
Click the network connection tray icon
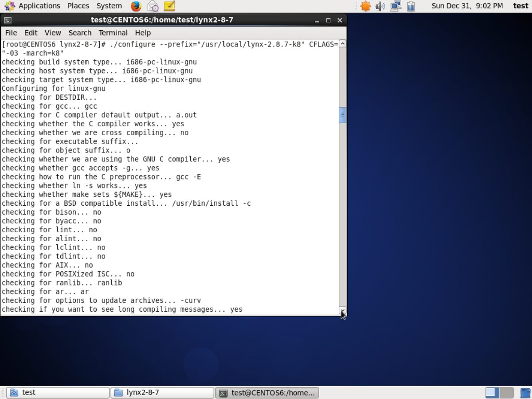click(396, 6)
